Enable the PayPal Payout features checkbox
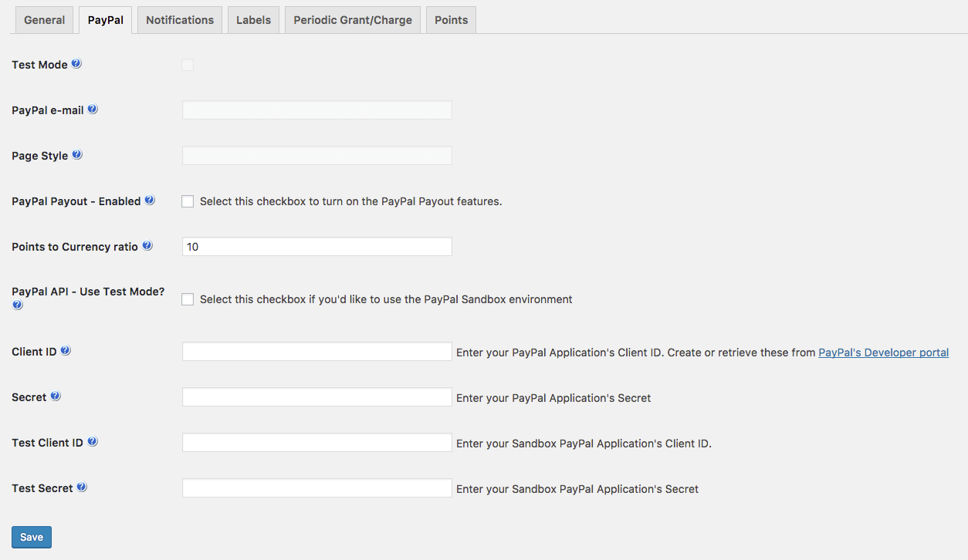This screenshot has width=968, height=560. 188,201
